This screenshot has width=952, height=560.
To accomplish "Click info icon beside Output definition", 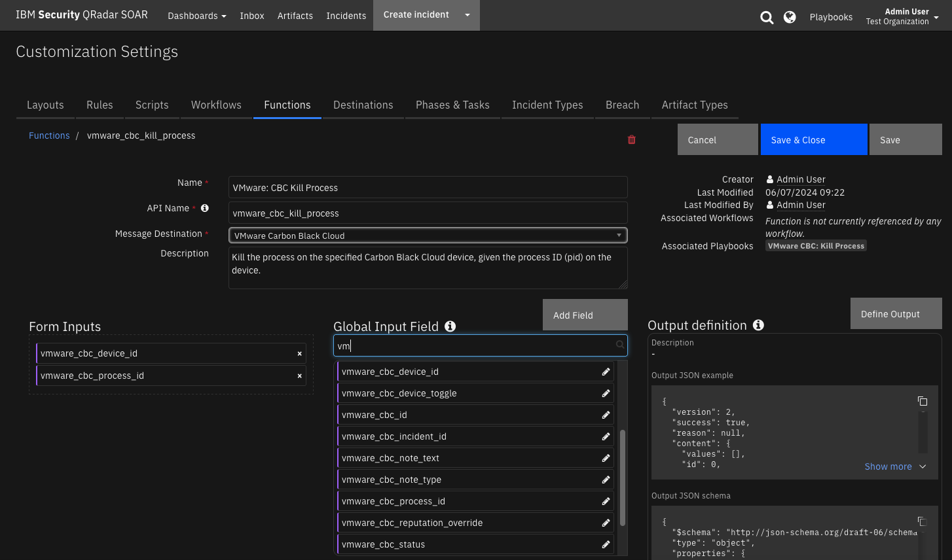I will (x=758, y=324).
